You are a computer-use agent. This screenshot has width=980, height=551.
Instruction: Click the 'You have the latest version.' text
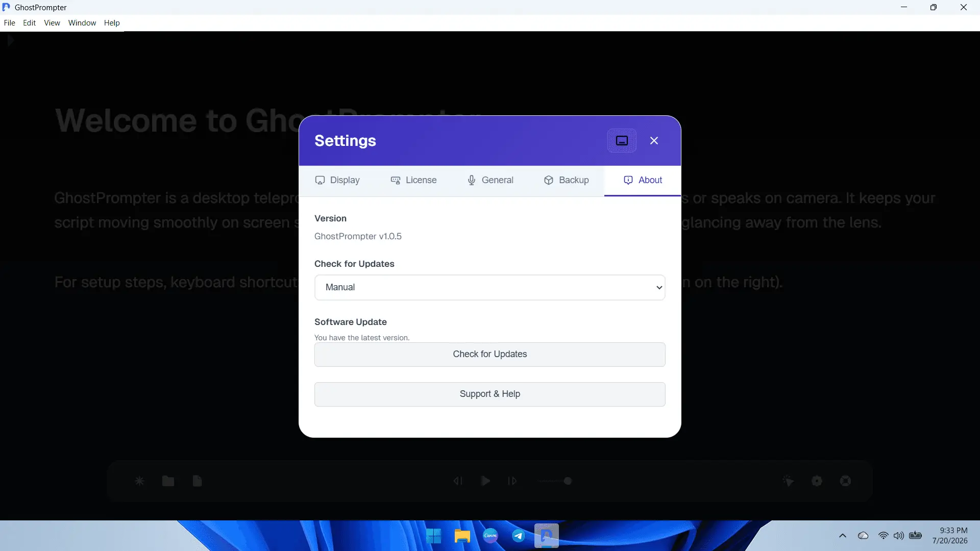pos(362,338)
